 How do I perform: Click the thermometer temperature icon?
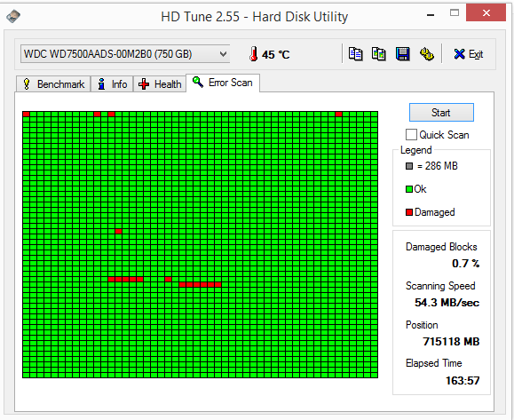click(253, 54)
